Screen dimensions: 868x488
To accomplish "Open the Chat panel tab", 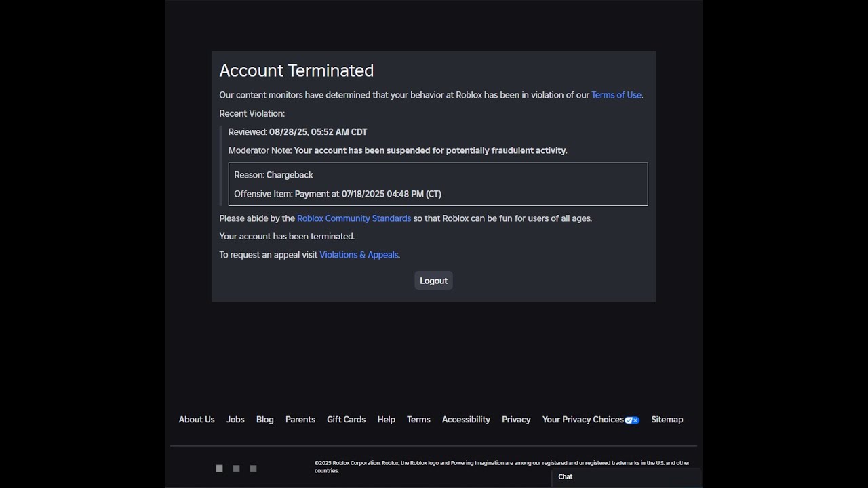I will pos(566,477).
